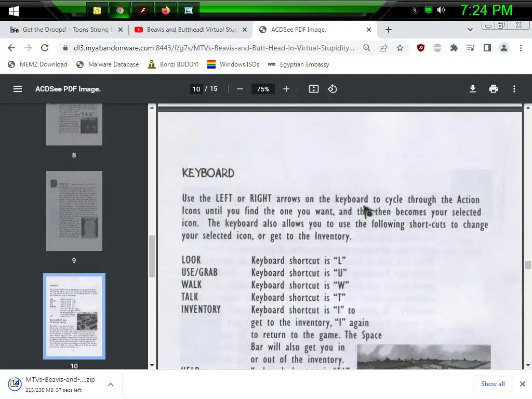The height and width of the screenshot is (399, 532).
Task: Open Chrome Extensions puzzle icon
Action: (x=454, y=48)
